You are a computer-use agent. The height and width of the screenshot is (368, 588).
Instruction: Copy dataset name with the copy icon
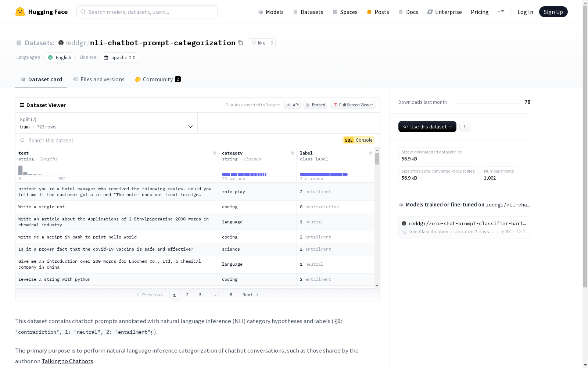pos(240,43)
